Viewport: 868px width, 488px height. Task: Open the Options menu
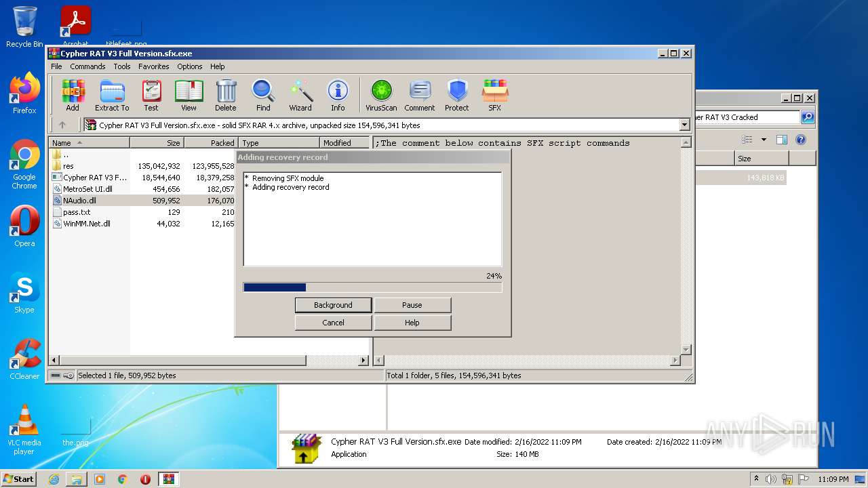point(190,66)
